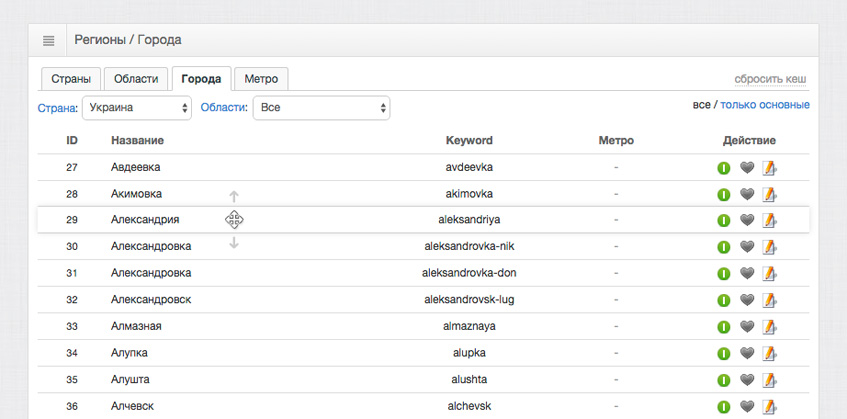Toggle green status icon for Алмазная
The width and height of the screenshot is (847, 419).
[723, 327]
